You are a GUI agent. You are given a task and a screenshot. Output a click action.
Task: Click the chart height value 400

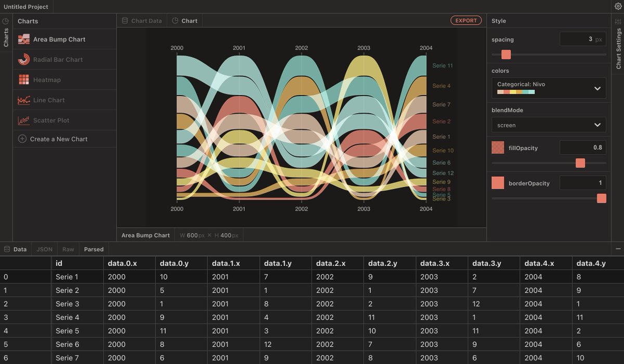click(x=225, y=236)
